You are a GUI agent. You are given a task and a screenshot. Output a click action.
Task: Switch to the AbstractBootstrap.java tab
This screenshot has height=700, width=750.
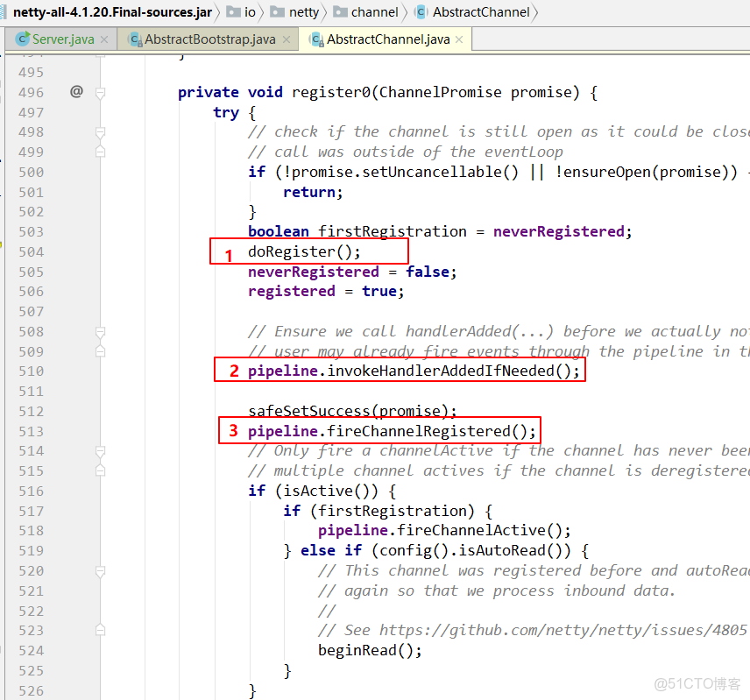pos(209,39)
